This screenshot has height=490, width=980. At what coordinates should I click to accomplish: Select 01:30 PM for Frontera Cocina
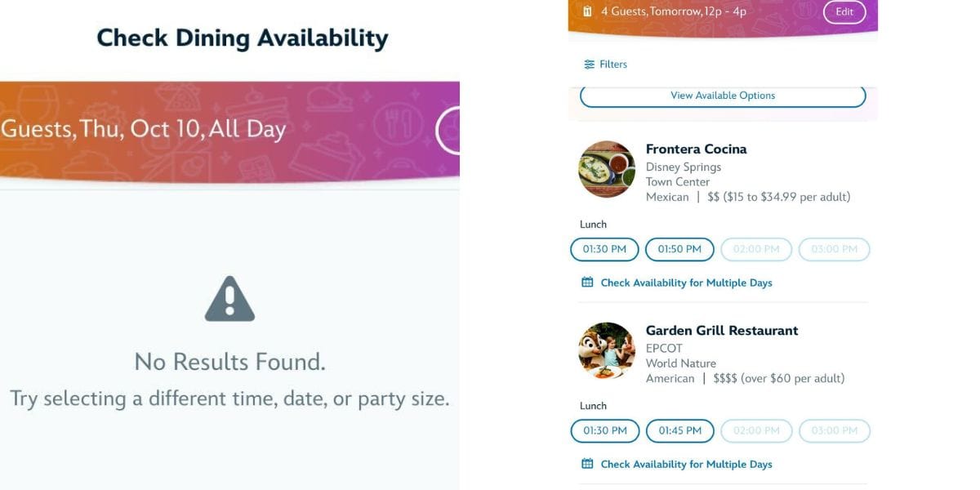pyautogui.click(x=604, y=249)
